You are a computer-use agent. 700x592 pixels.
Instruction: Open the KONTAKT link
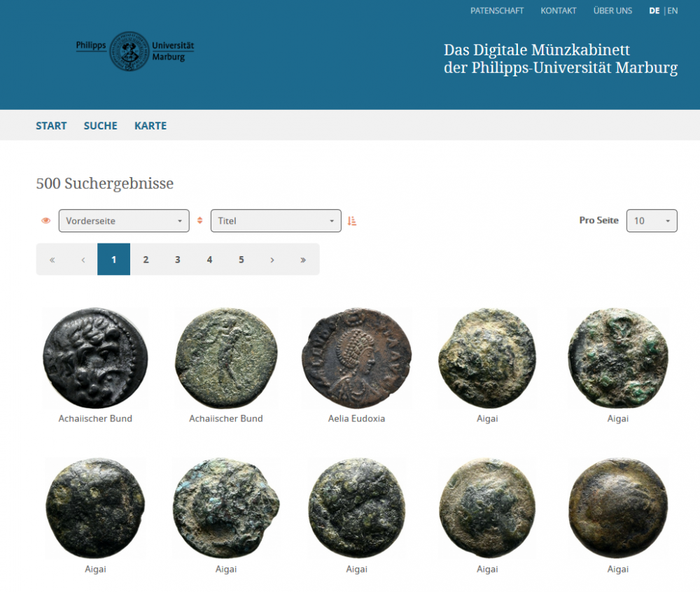tap(559, 10)
